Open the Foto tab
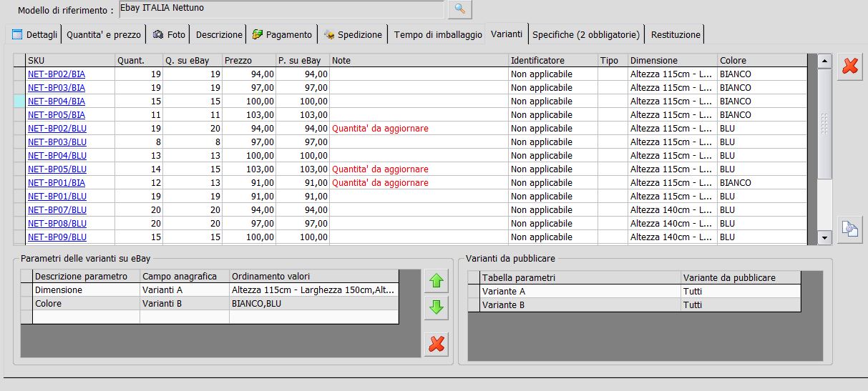The image size is (868, 391). point(169,34)
